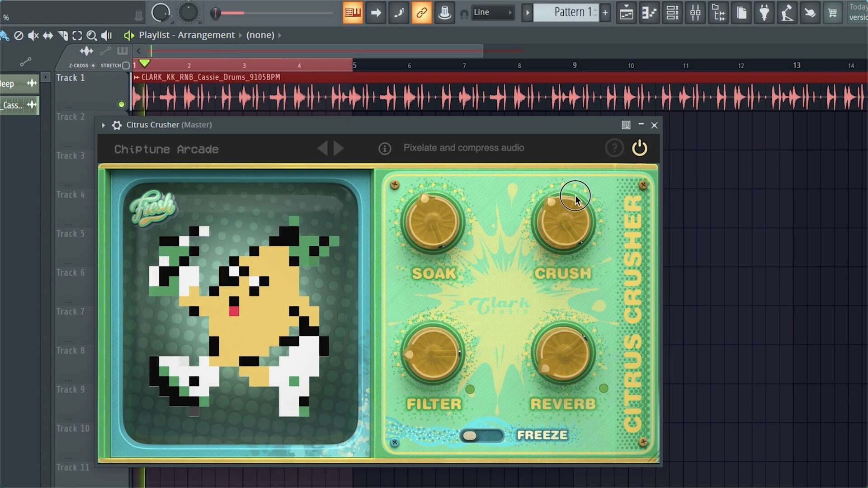This screenshot has height=488, width=868.
Task: Open the shopping cart content library
Action: coord(833,13)
